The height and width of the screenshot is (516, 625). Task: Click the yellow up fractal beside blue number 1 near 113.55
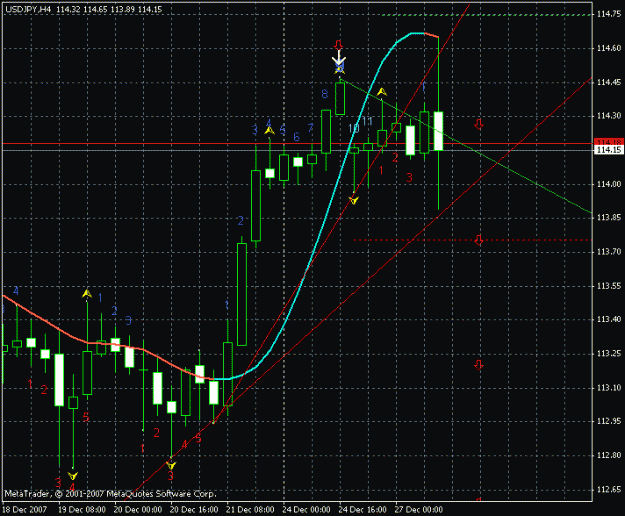coord(87,294)
